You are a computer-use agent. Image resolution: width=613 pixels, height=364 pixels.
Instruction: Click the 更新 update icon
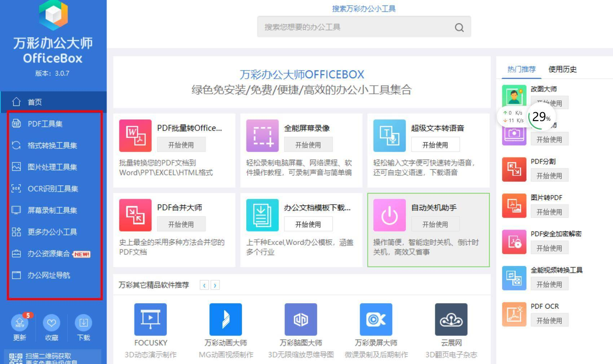click(20, 323)
